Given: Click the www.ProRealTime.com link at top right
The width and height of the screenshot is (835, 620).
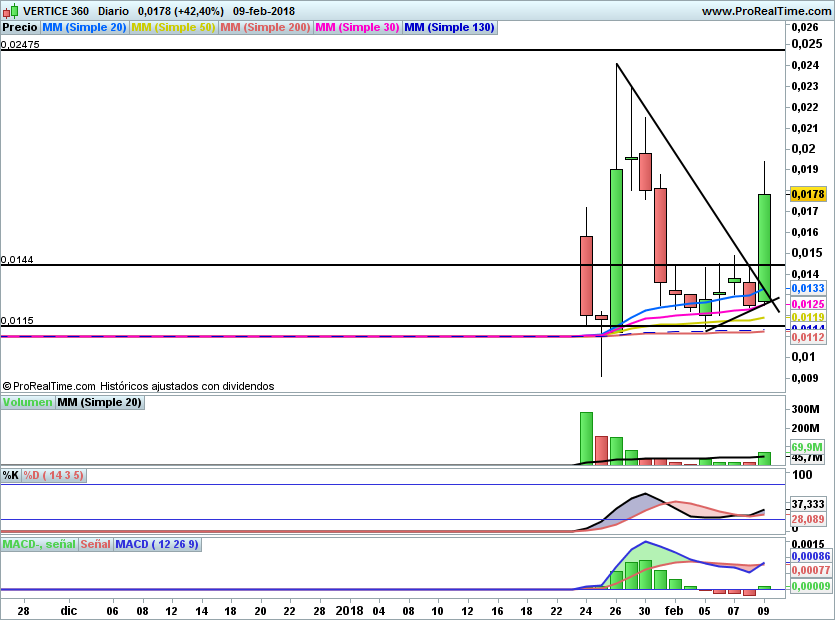Looking at the screenshot, I should click(x=766, y=11).
